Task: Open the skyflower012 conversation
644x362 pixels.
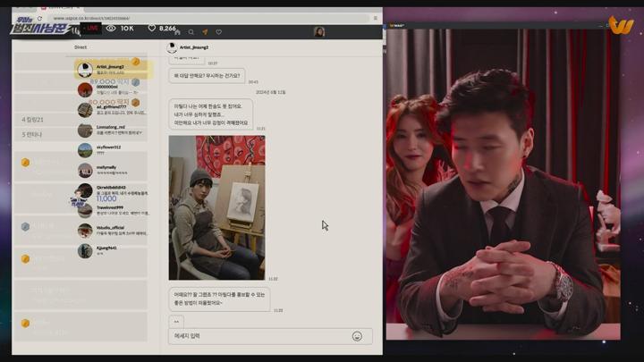Action: click(x=114, y=150)
